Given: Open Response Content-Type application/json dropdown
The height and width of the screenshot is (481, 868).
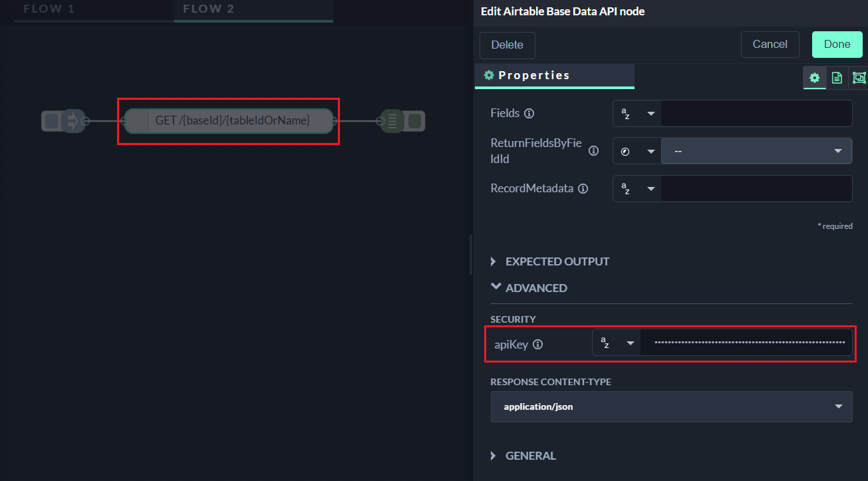Looking at the screenshot, I should 671,406.
